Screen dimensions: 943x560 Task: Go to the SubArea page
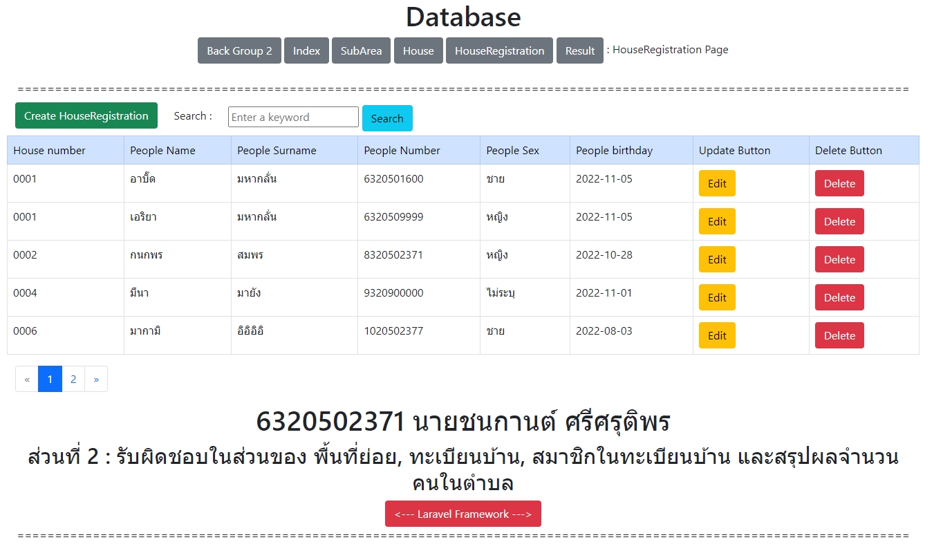361,50
